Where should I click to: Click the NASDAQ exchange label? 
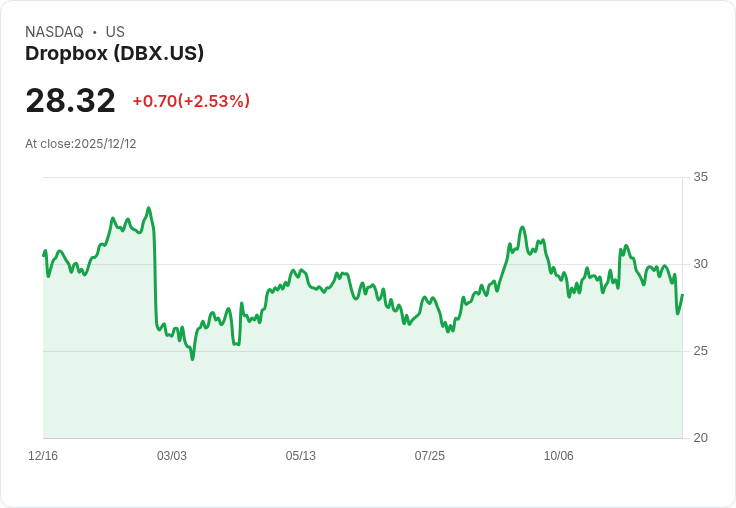click(54, 32)
